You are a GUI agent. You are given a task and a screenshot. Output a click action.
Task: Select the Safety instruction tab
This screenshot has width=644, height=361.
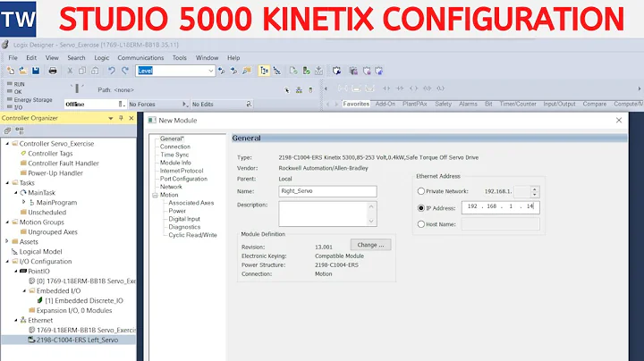(443, 104)
